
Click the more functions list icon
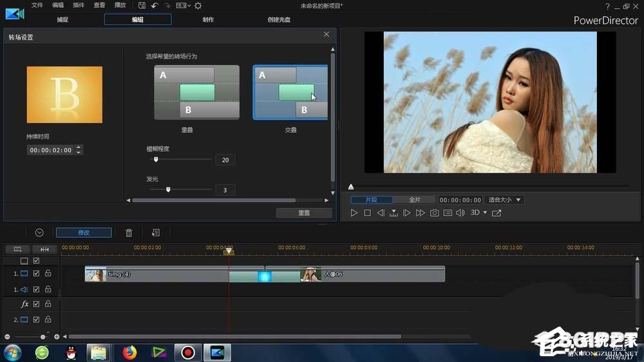[156, 233]
